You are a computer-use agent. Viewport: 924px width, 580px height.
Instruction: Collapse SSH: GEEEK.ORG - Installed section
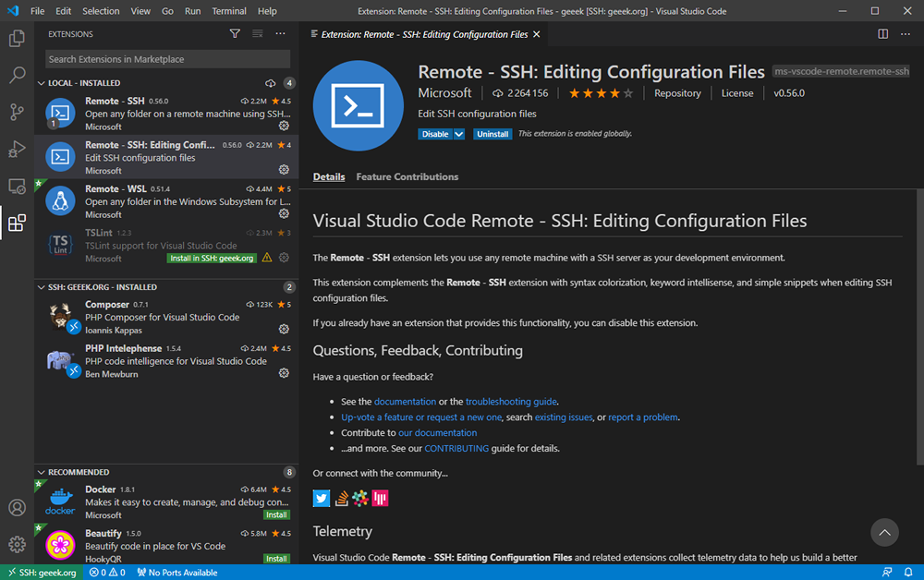pos(42,287)
